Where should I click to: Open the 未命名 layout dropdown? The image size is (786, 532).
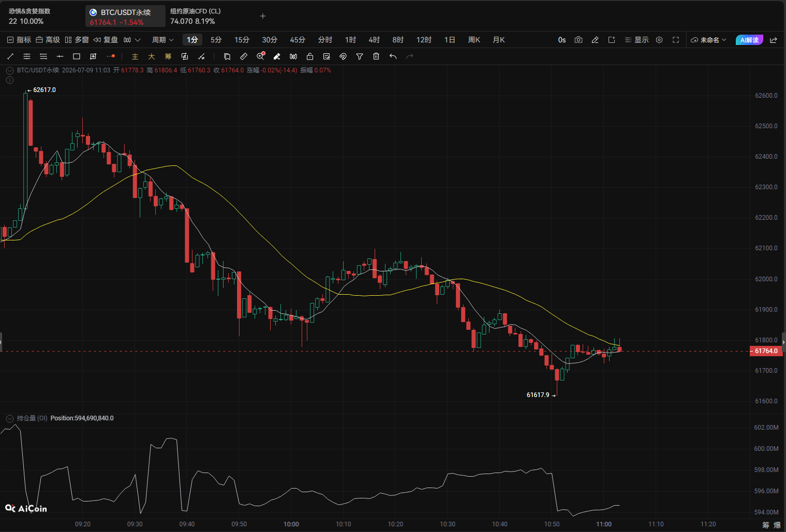click(x=708, y=40)
